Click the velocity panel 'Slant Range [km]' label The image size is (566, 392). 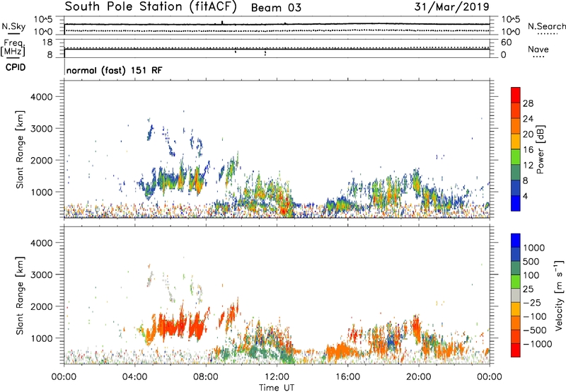point(20,296)
